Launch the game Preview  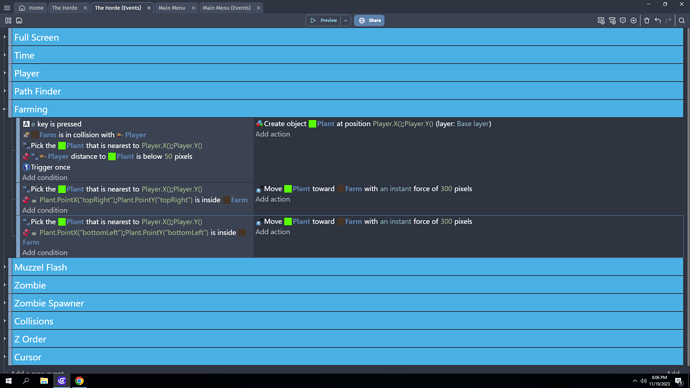click(323, 20)
